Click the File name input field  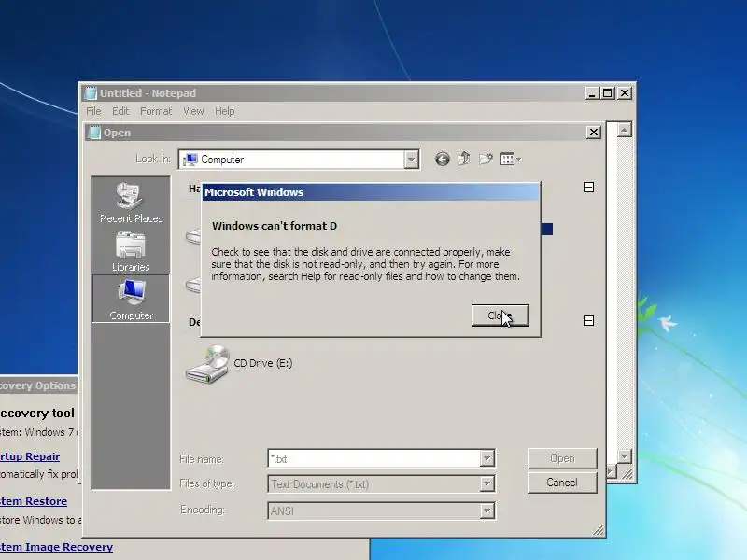[375, 459]
